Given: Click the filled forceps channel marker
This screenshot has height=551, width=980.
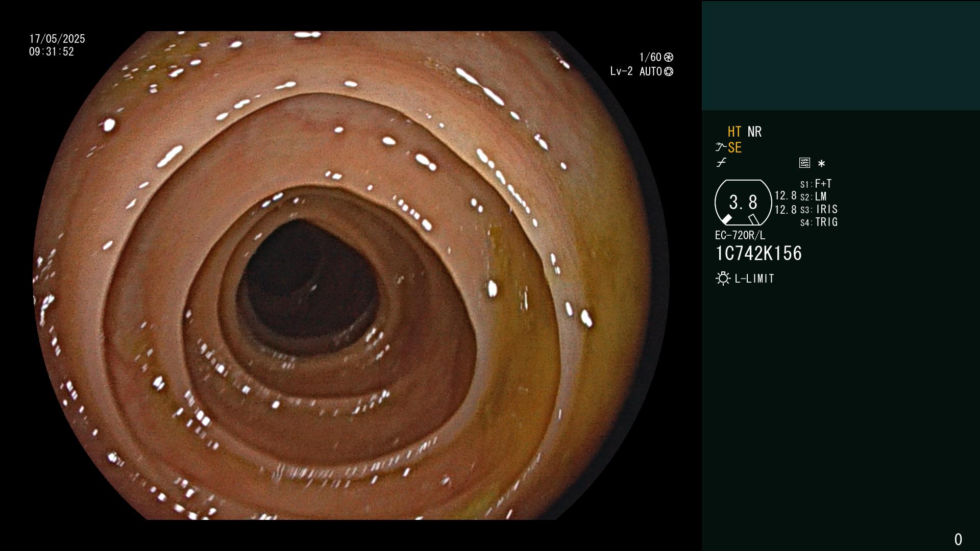Looking at the screenshot, I should coord(727,219).
